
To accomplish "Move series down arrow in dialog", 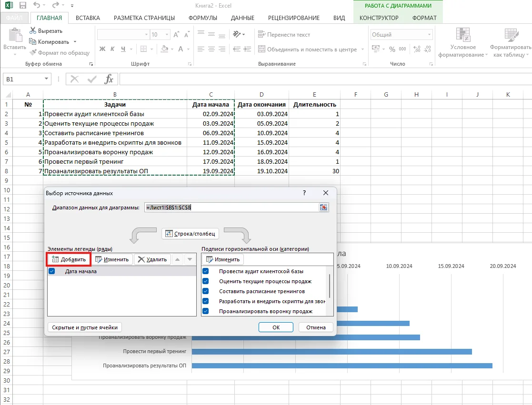I will pyautogui.click(x=190, y=259).
